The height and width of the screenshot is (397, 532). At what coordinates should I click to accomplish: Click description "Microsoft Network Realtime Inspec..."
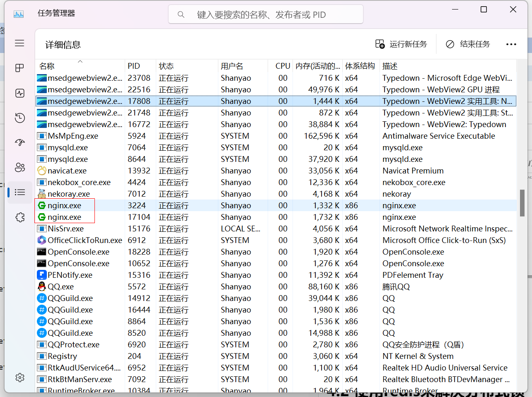(x=447, y=229)
